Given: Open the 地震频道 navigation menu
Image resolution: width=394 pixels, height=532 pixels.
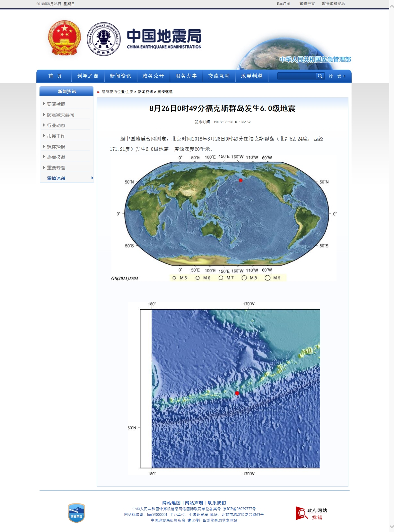Looking at the screenshot, I should [x=252, y=76].
